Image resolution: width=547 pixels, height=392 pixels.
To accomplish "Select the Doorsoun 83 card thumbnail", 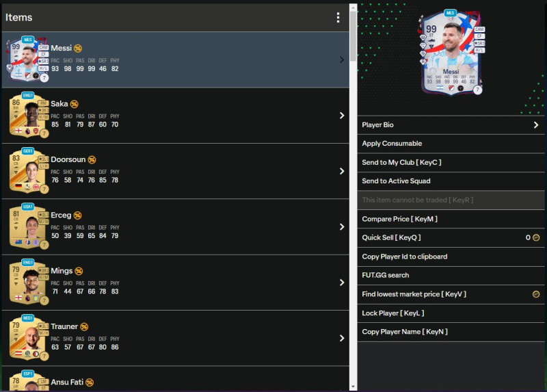I will coord(28,170).
